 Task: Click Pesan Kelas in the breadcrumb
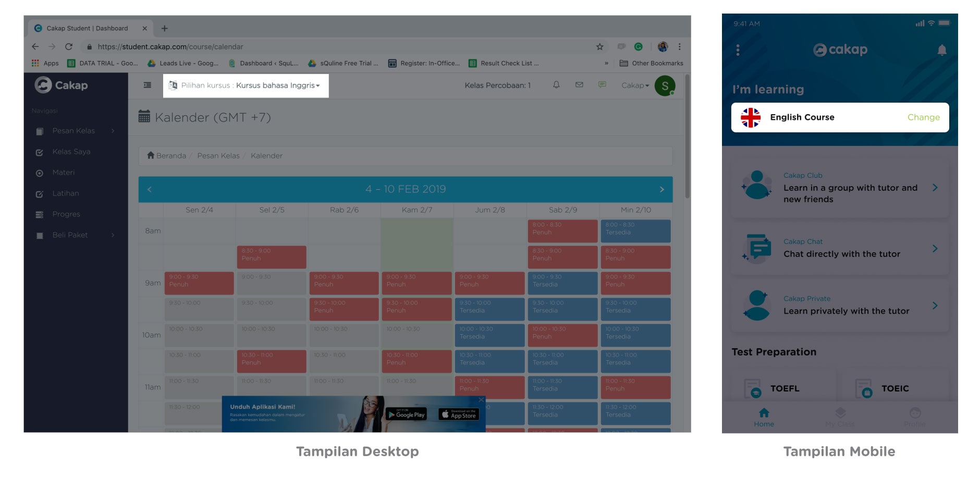218,156
